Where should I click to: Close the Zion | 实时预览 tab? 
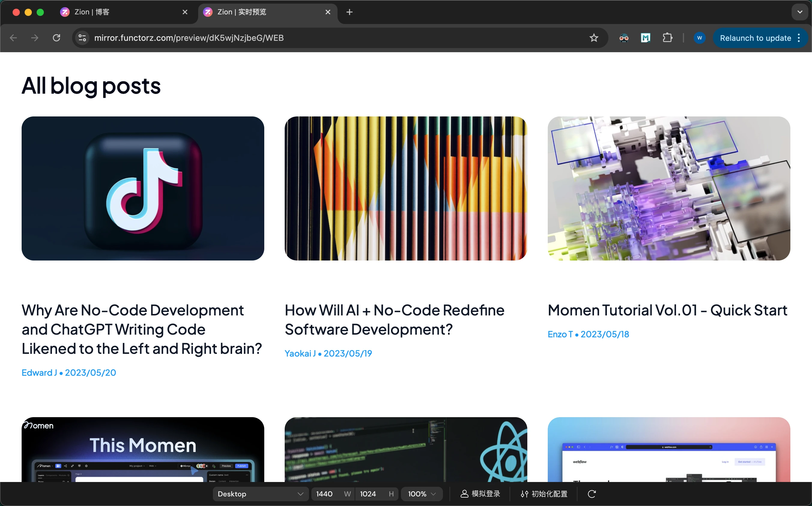click(328, 12)
